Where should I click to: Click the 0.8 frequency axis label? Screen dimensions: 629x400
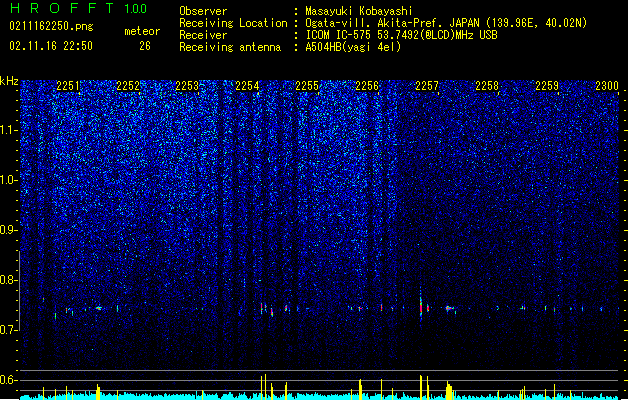[9, 280]
